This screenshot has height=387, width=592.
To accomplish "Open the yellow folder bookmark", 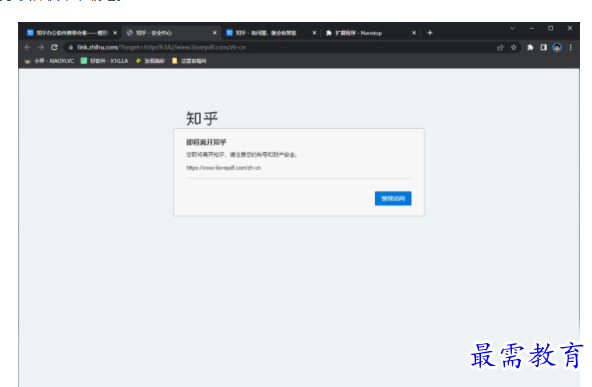I will tap(189, 61).
